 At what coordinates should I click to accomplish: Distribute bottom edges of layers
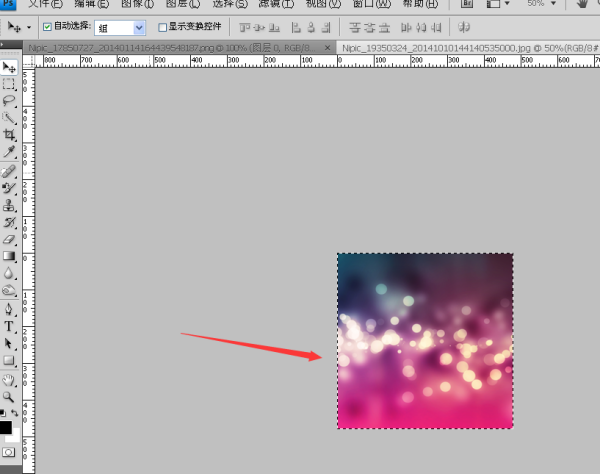pyautogui.click(x=384, y=28)
